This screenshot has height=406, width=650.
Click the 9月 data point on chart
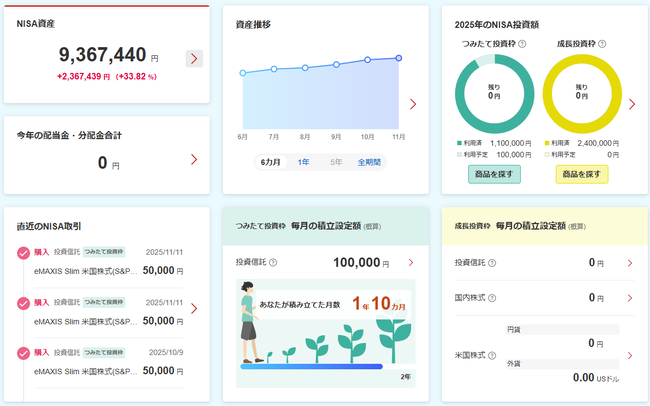click(336, 64)
